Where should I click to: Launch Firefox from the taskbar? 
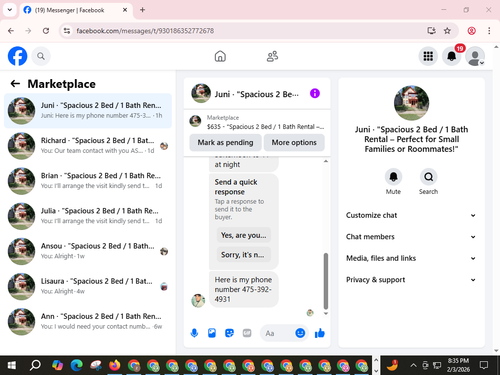point(115,365)
